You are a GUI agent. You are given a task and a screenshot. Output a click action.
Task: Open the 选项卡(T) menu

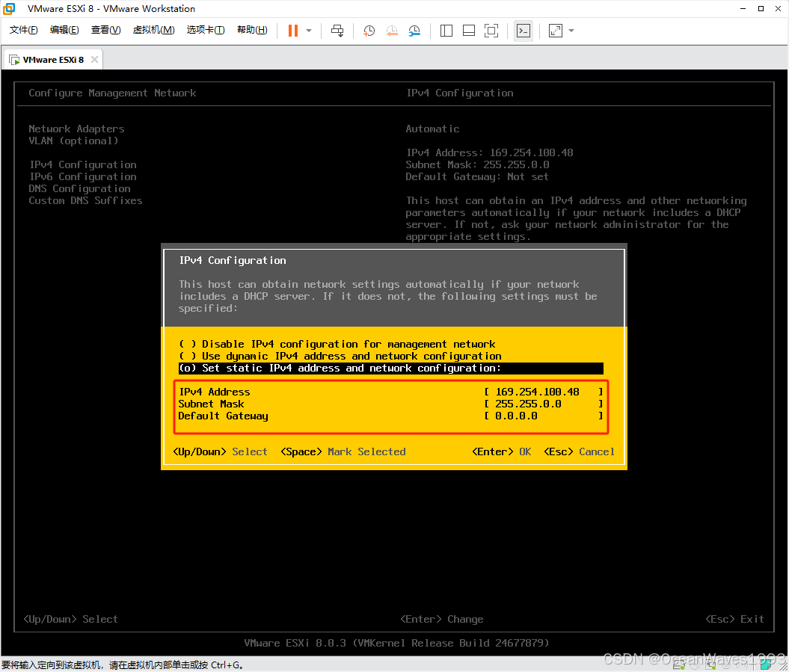tap(206, 30)
